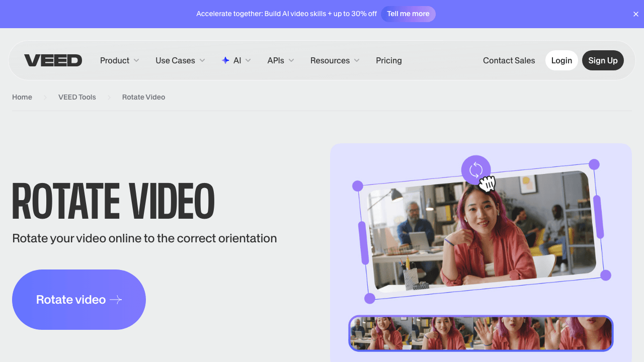Screen dimensions: 644x362
Task: Expand the Product dropdown
Action: pyautogui.click(x=119, y=60)
